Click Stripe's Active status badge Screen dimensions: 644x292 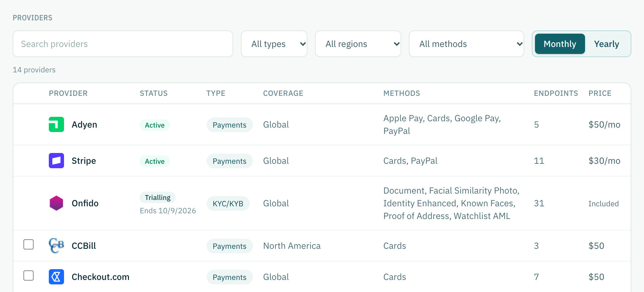coord(155,161)
